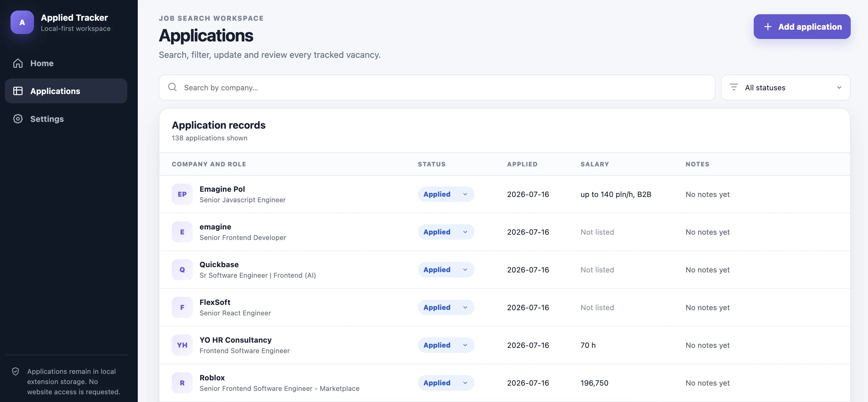Screen dimensions: 868x402
Task: Select the Roblox company name
Action: [x=212, y=378]
